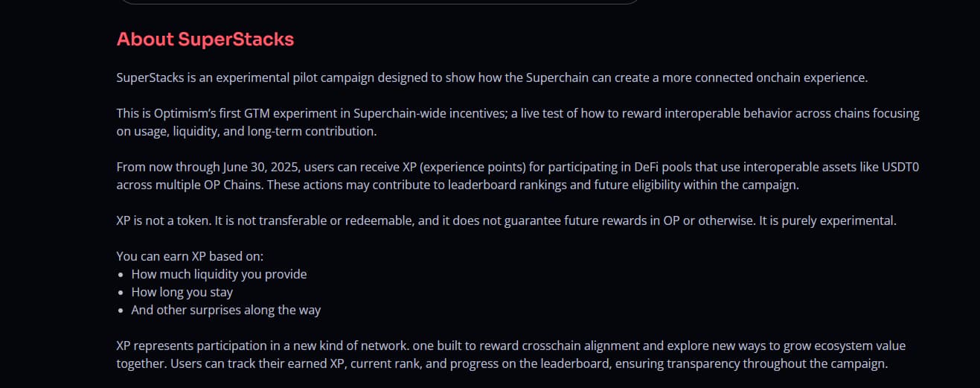Screen dimensions: 980x388
Task: Click the 'How much liquidity you provide' bullet
Action: 219,274
